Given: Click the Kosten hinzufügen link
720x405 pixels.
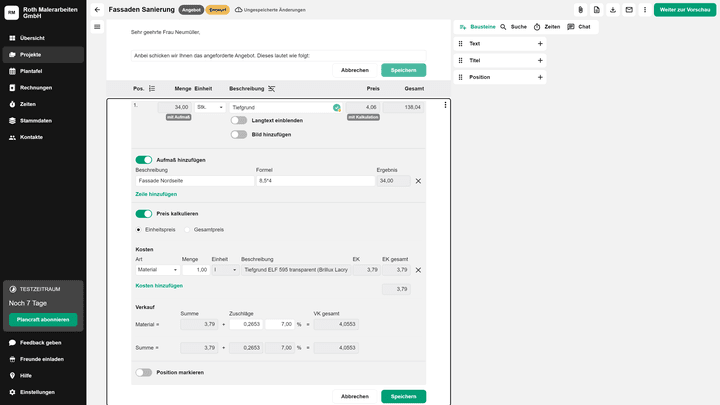Looking at the screenshot, I should coord(159,285).
